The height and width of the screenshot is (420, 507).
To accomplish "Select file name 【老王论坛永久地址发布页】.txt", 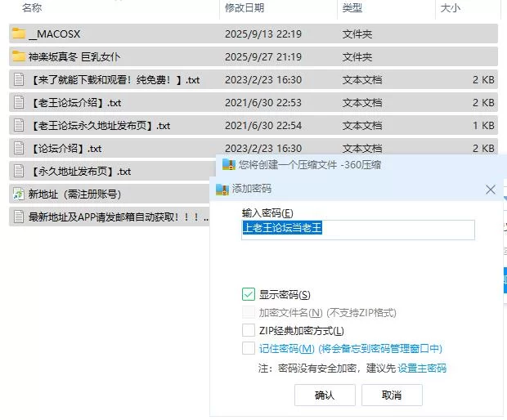I will pyautogui.click(x=101, y=126).
